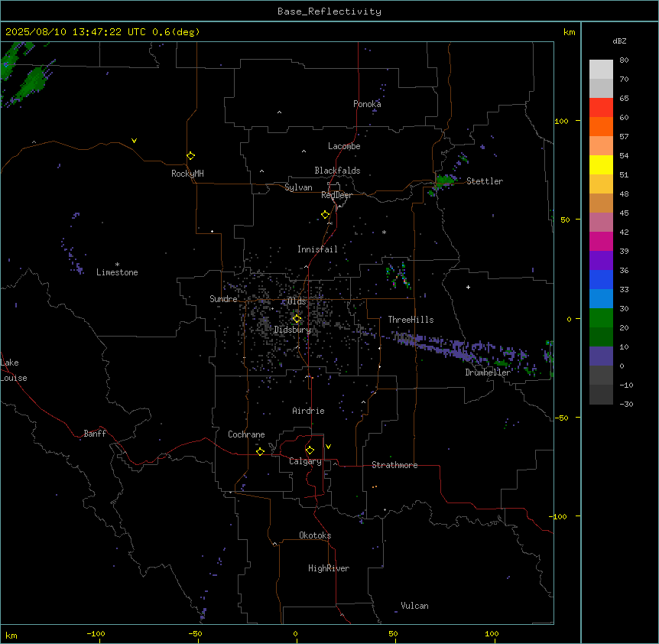Screen dimensions: 659x644
Task: Click the ThreeHills label
Action: [x=411, y=320]
